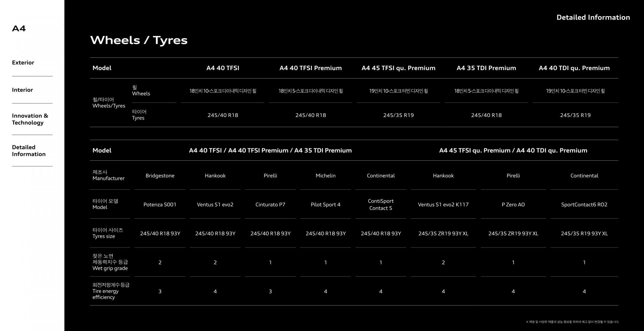Select the Pirelli cell above P Zero AO
Screen dimensions: 644x331
(x=513, y=176)
